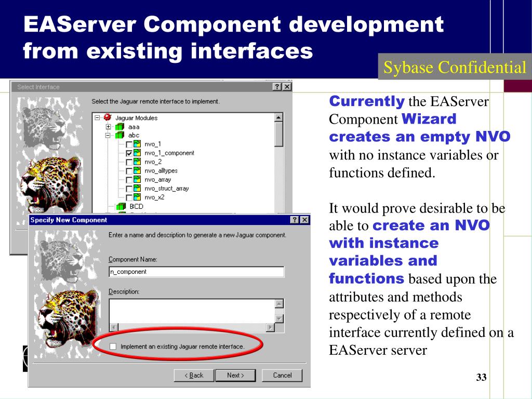Check the nvo_x2 checkbox
Image resolution: width=532 pixels, height=399 pixels.
pos(129,197)
